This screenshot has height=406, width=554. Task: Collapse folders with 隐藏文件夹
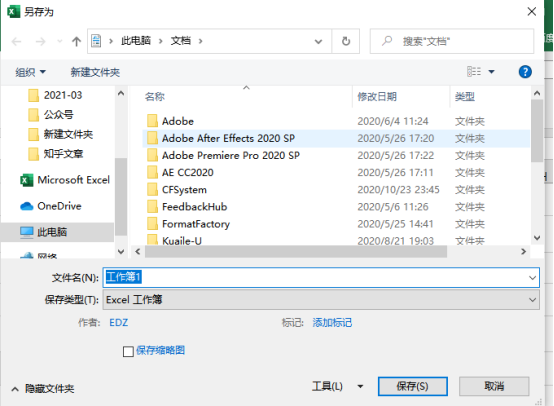pyautogui.click(x=43, y=389)
